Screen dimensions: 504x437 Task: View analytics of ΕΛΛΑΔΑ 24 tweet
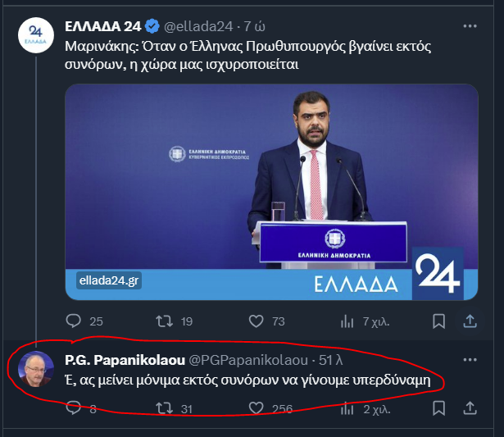(347, 321)
